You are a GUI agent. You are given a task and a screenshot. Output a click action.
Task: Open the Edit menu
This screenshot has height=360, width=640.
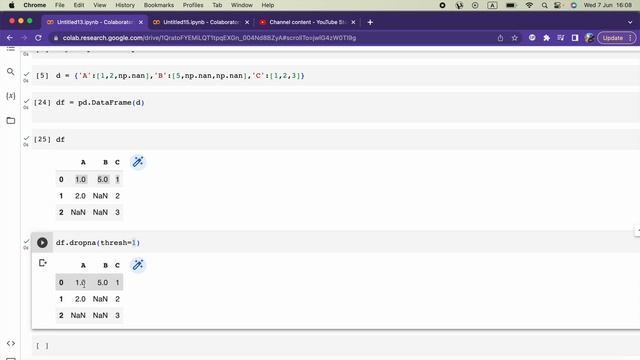pyautogui.click(x=79, y=5)
